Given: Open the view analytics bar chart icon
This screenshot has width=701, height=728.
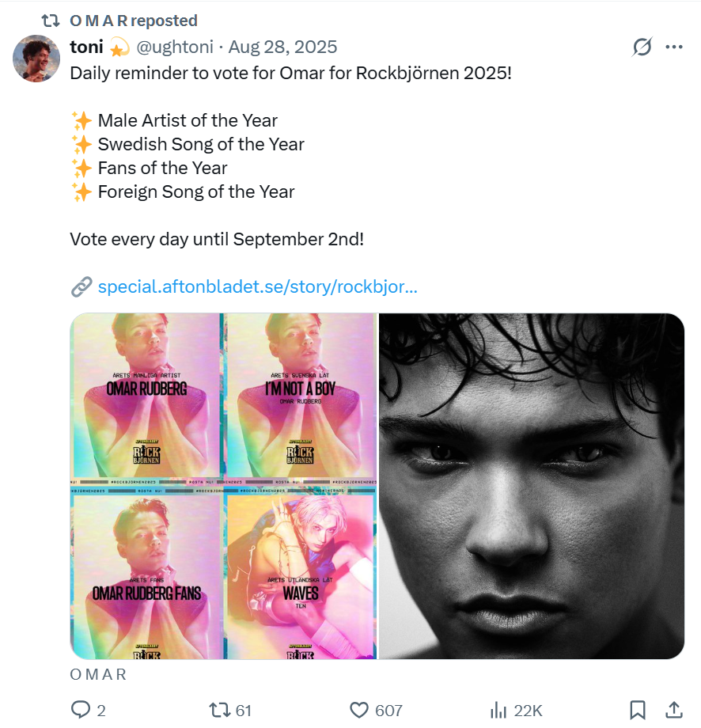Looking at the screenshot, I should 499,710.
